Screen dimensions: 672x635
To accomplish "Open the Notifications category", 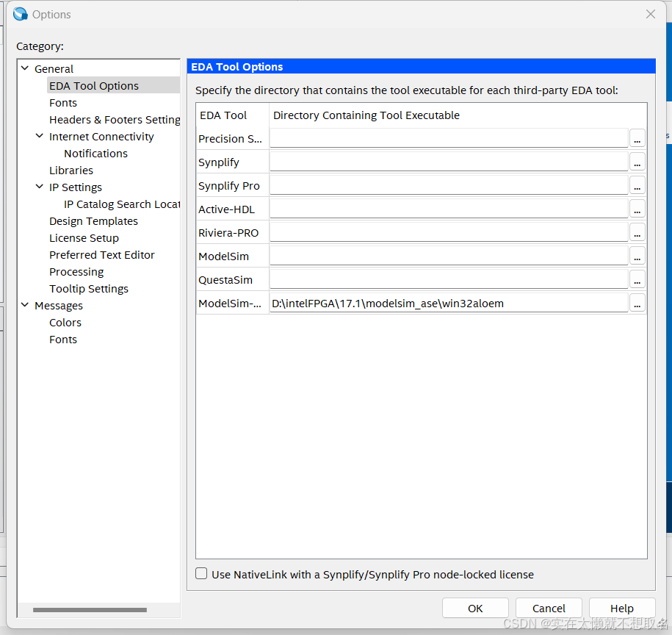I will click(95, 154).
